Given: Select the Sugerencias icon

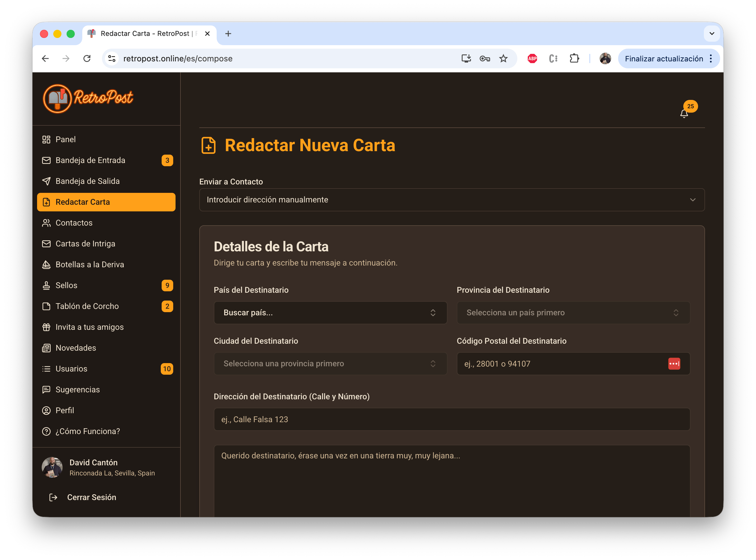Looking at the screenshot, I should pos(46,389).
